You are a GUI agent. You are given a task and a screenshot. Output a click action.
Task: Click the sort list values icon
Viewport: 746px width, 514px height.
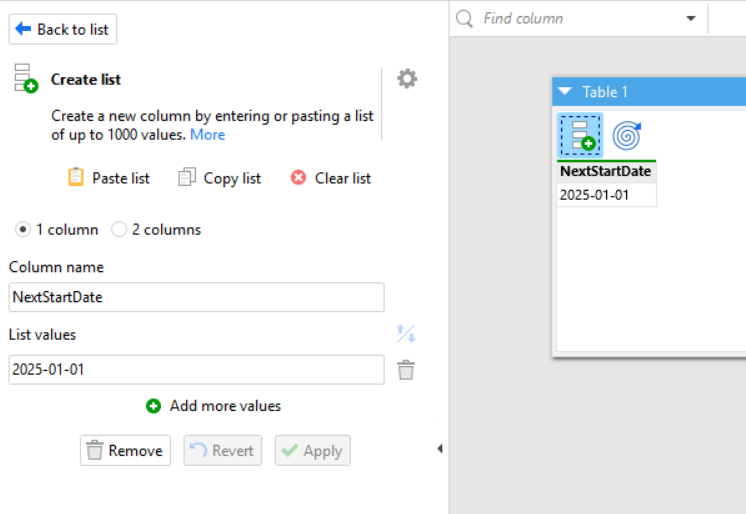pos(405,334)
